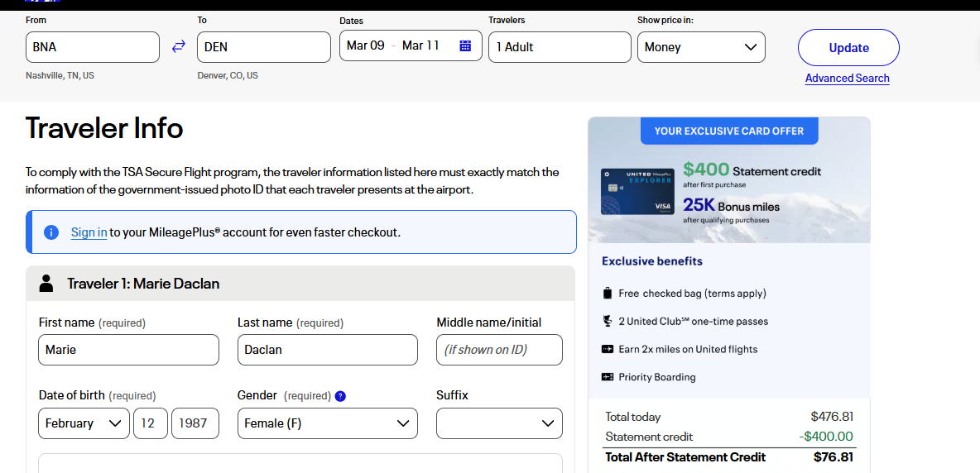Click the gender help question mark icon
The width and height of the screenshot is (980, 473).
pos(340,396)
